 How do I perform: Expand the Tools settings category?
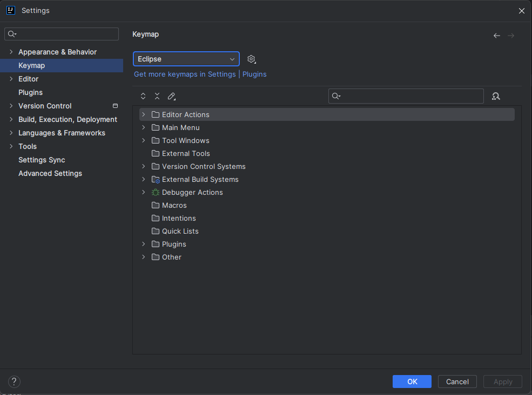[x=11, y=146]
